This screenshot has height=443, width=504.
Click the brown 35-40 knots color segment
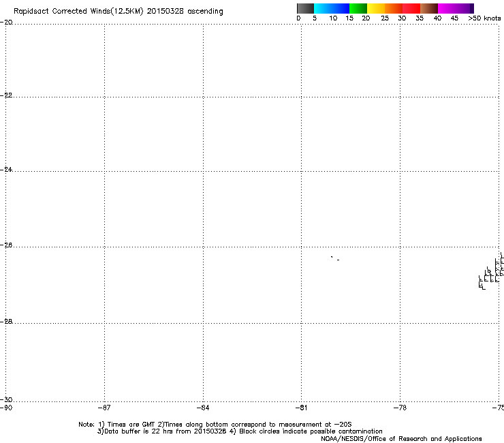click(429, 8)
